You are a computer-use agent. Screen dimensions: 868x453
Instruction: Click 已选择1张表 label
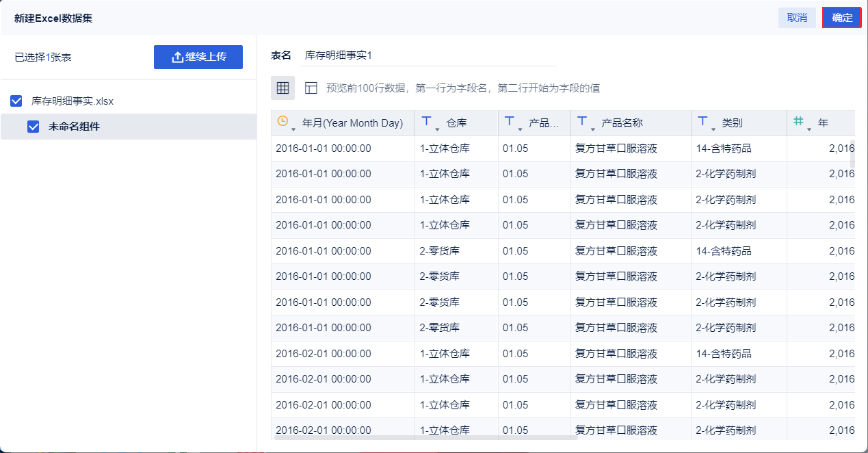(43, 57)
